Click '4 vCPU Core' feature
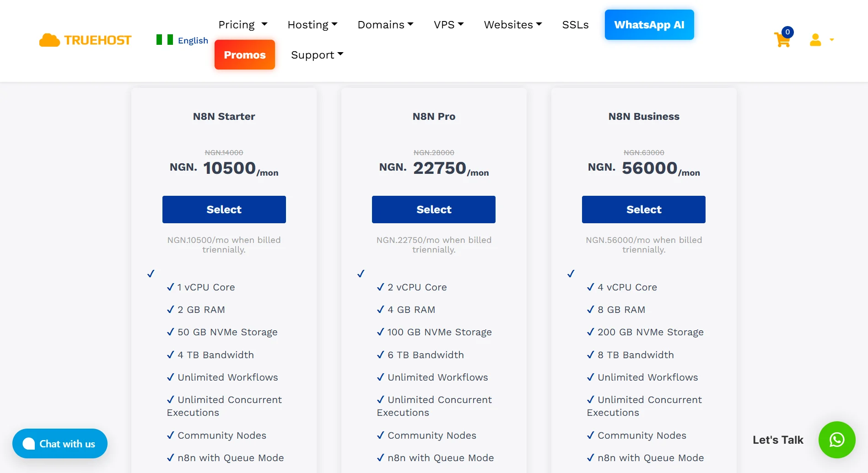 (x=627, y=287)
